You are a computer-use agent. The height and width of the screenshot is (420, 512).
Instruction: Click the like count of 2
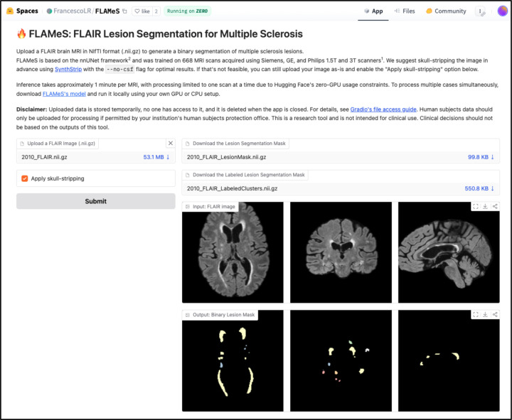(x=156, y=11)
